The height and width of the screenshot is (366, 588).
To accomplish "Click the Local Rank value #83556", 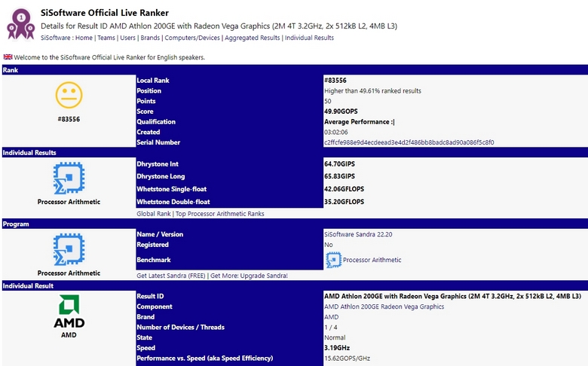I will coord(335,81).
